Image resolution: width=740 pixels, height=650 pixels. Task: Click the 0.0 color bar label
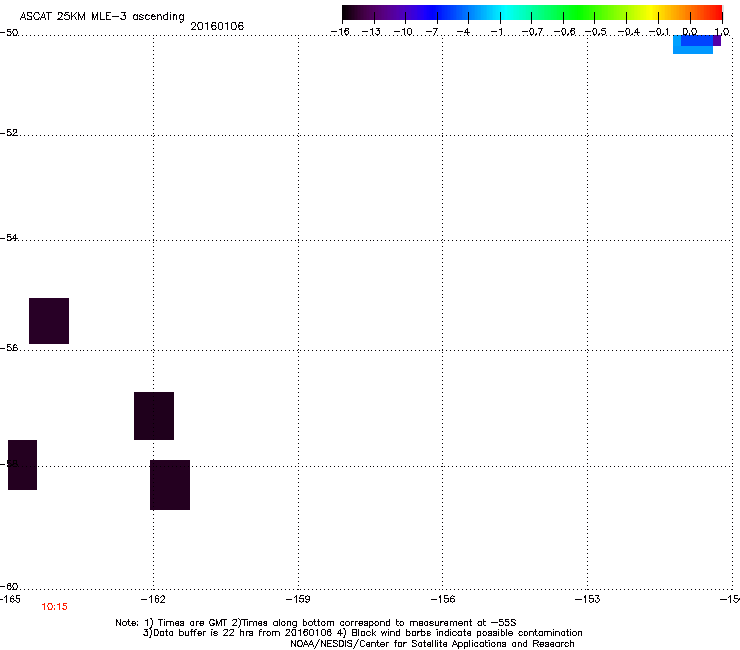coord(690,32)
